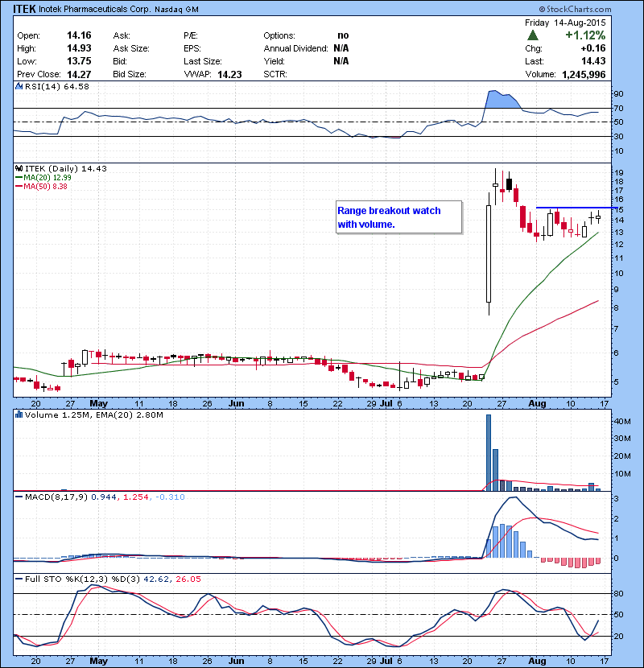The height and width of the screenshot is (668, 644).
Task: Click the High value 14.93
Action: tap(79, 48)
